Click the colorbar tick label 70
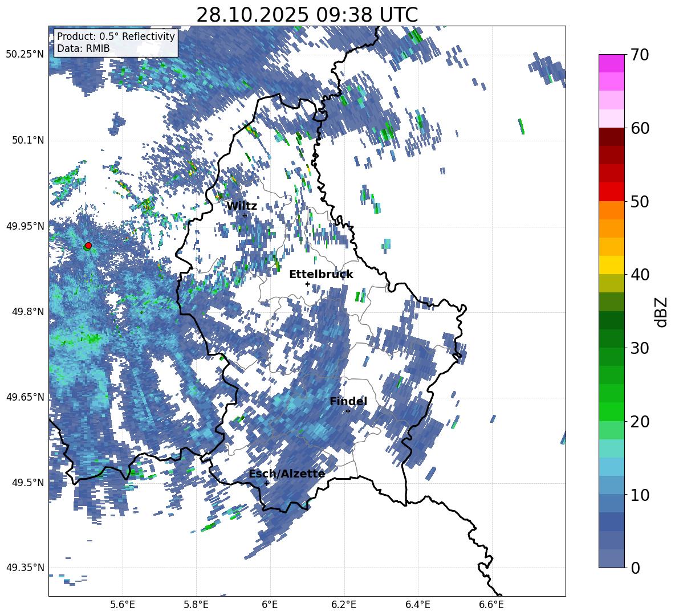675x616 pixels. click(x=640, y=55)
